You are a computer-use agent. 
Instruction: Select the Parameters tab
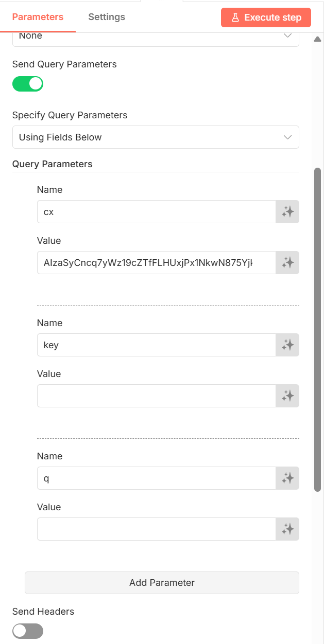click(38, 17)
